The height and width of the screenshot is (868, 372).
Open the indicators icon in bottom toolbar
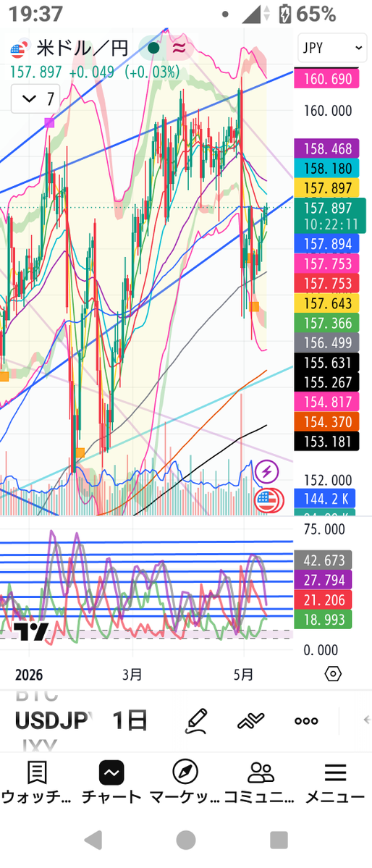point(250,721)
